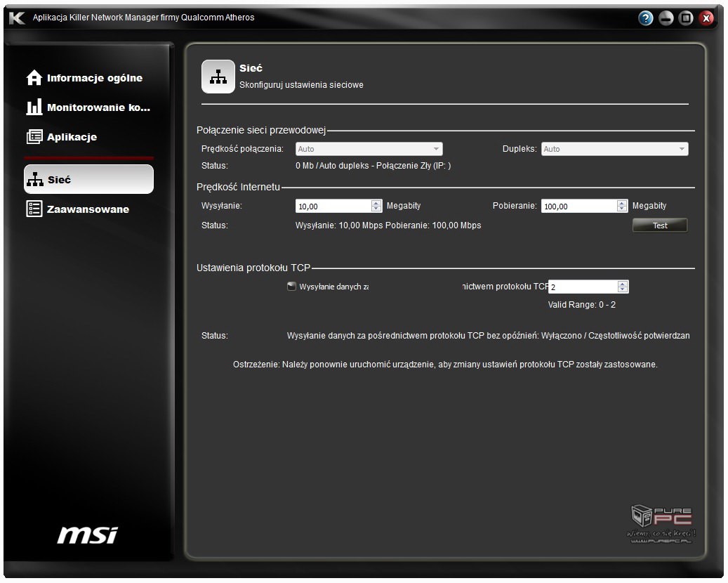The width and height of the screenshot is (728, 583).
Task: Click the Killer K logo in title bar
Action: tap(16, 18)
